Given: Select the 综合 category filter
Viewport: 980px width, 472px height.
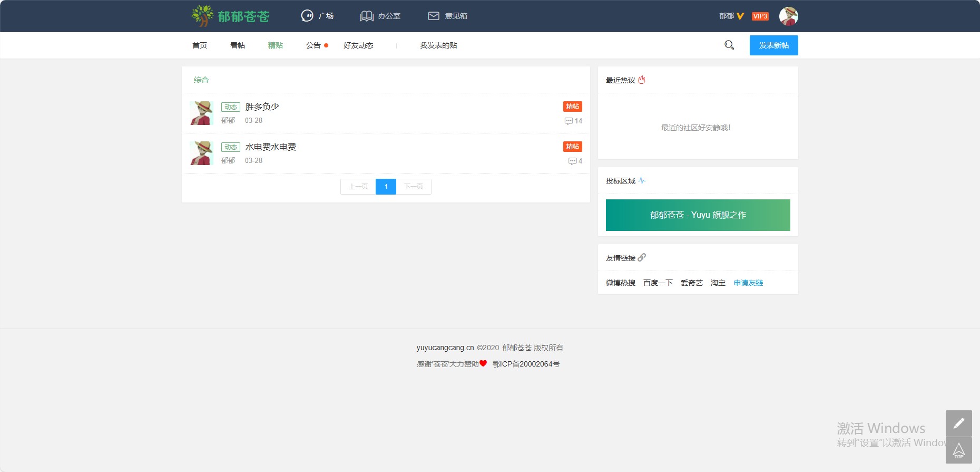Looking at the screenshot, I should tap(201, 80).
